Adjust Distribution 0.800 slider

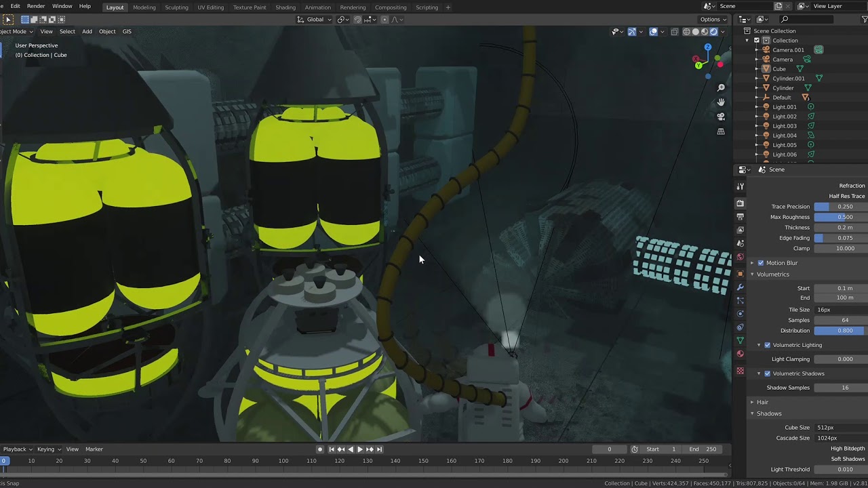pyautogui.click(x=841, y=331)
